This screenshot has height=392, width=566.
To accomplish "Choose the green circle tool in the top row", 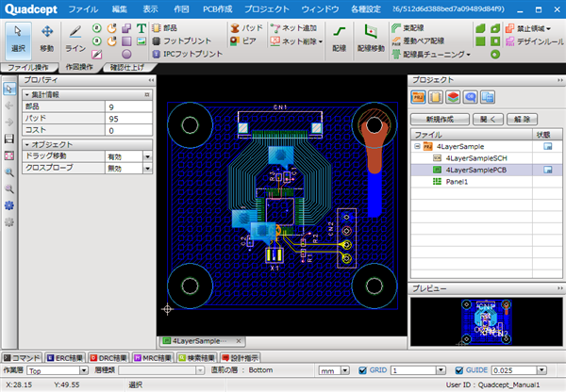I will click(97, 28).
